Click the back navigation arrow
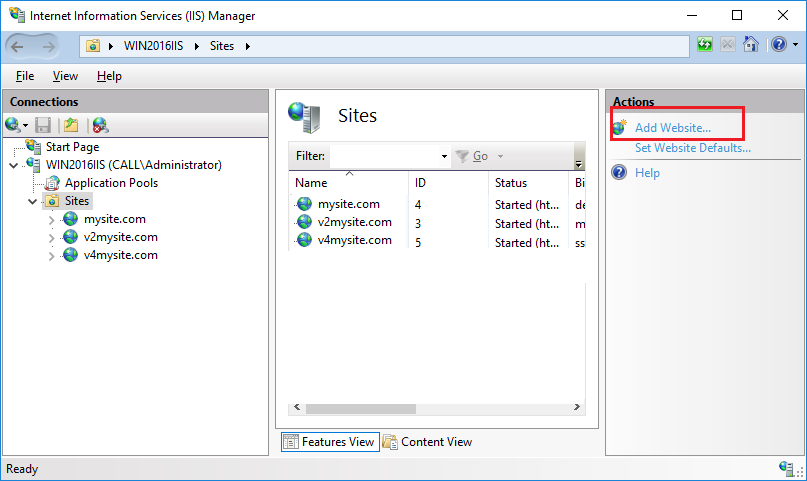This screenshot has width=807, height=481. 17,47
